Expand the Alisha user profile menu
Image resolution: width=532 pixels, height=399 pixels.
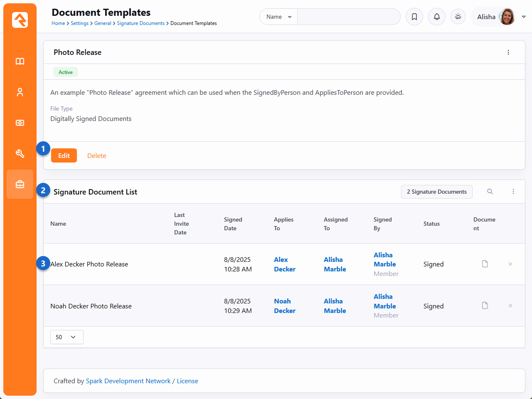[524, 17]
